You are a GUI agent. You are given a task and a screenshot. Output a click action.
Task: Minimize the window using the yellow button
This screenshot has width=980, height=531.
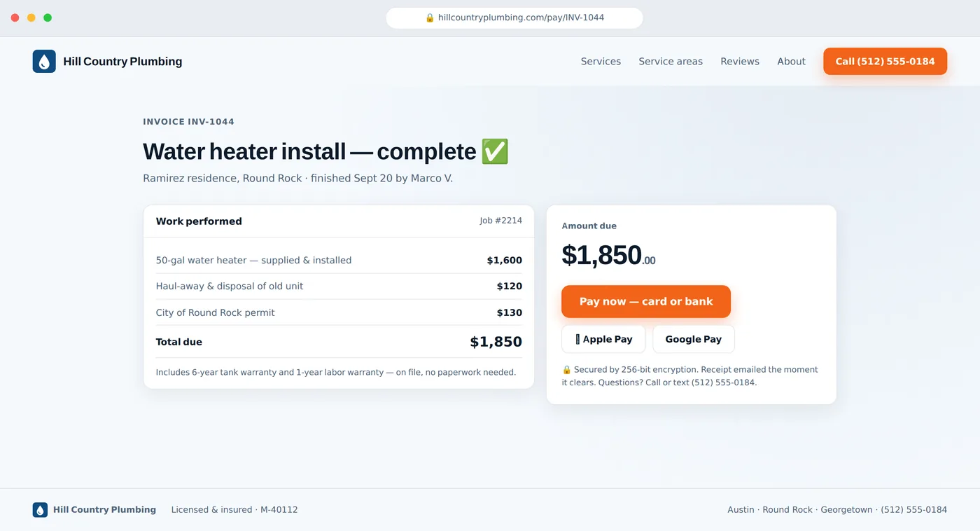point(31,18)
